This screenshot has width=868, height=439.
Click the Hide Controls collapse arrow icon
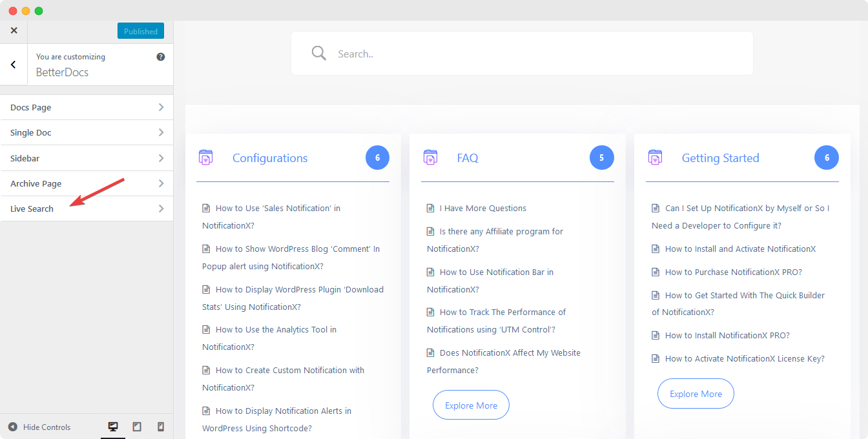(13, 427)
